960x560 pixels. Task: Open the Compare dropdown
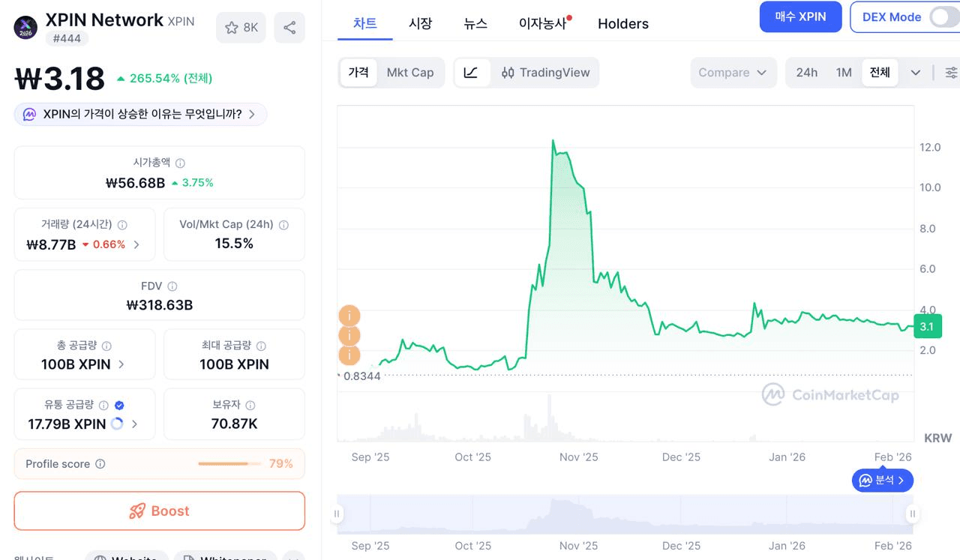click(x=732, y=73)
